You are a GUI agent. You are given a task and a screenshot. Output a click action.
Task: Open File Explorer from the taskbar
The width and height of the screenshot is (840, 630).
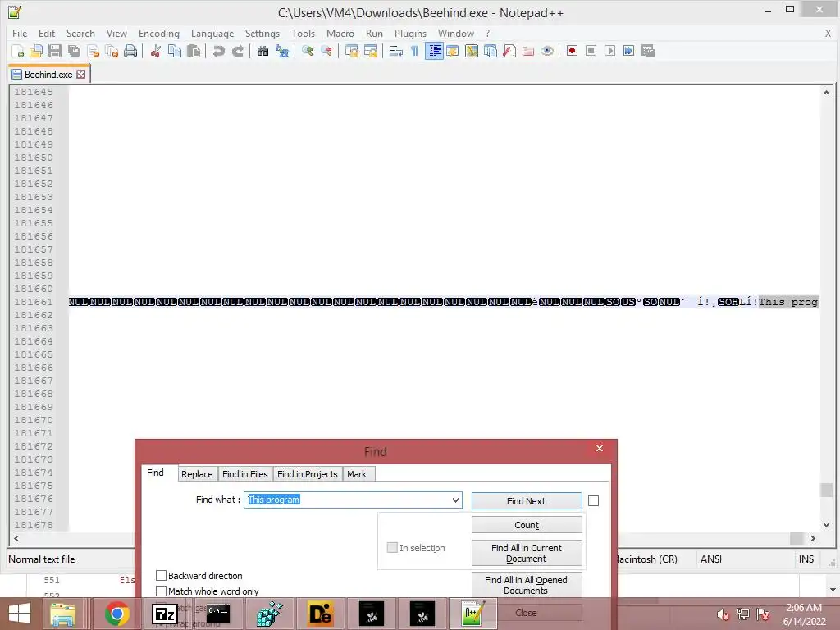[x=63, y=614]
